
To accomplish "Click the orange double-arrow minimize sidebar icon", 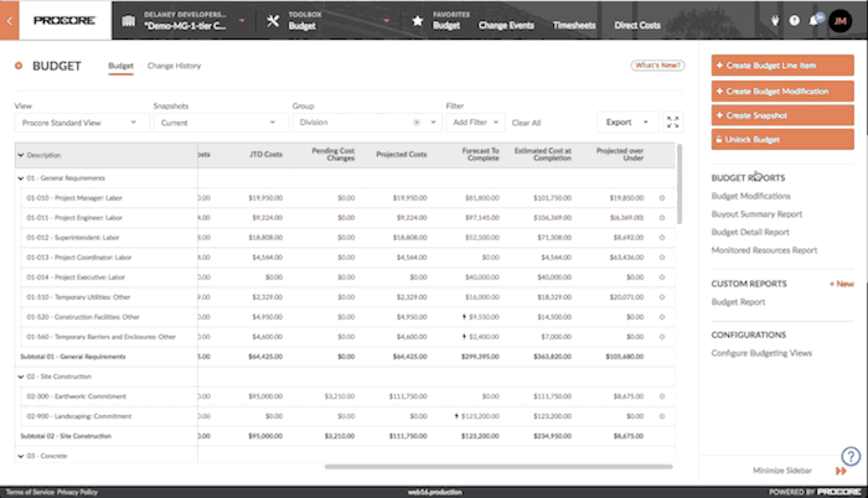I will pos(842,471).
